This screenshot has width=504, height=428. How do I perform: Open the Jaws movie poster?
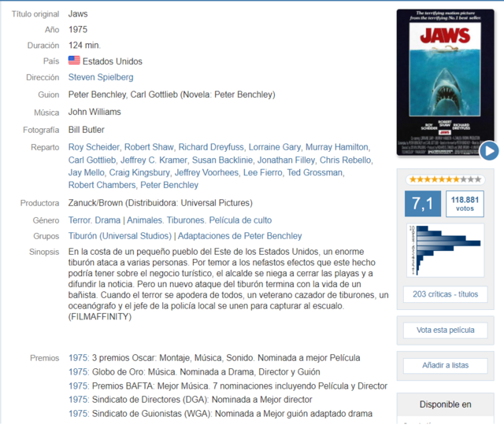(x=445, y=83)
